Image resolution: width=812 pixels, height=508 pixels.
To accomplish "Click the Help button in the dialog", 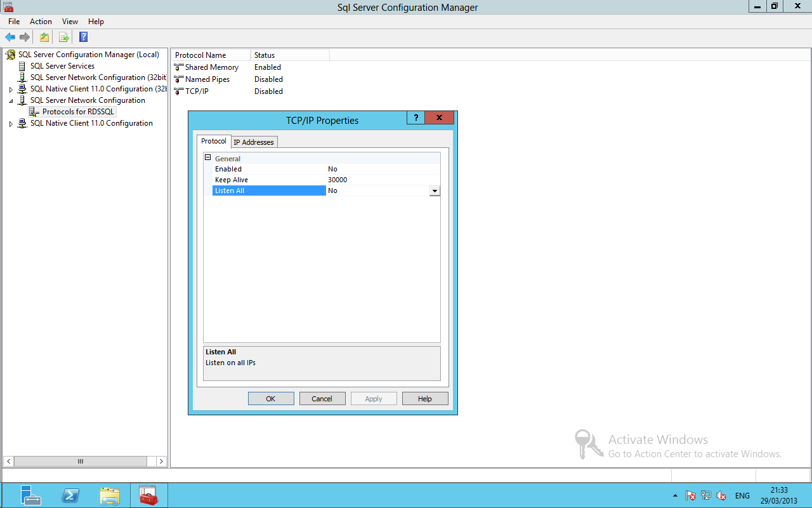I will [x=425, y=399].
